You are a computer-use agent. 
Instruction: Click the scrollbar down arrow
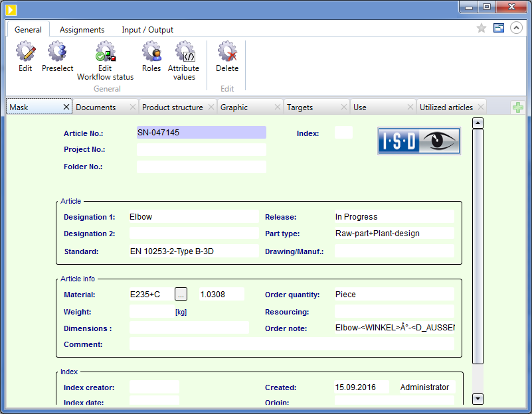click(478, 399)
